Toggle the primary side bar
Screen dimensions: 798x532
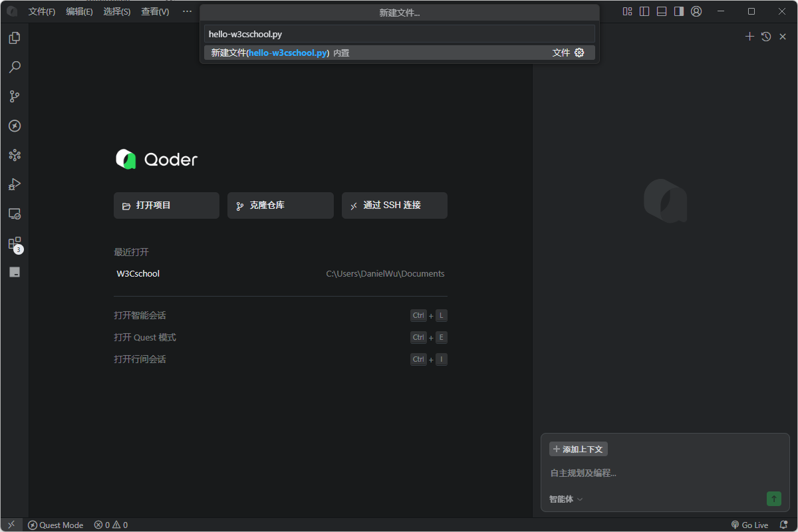(x=644, y=11)
